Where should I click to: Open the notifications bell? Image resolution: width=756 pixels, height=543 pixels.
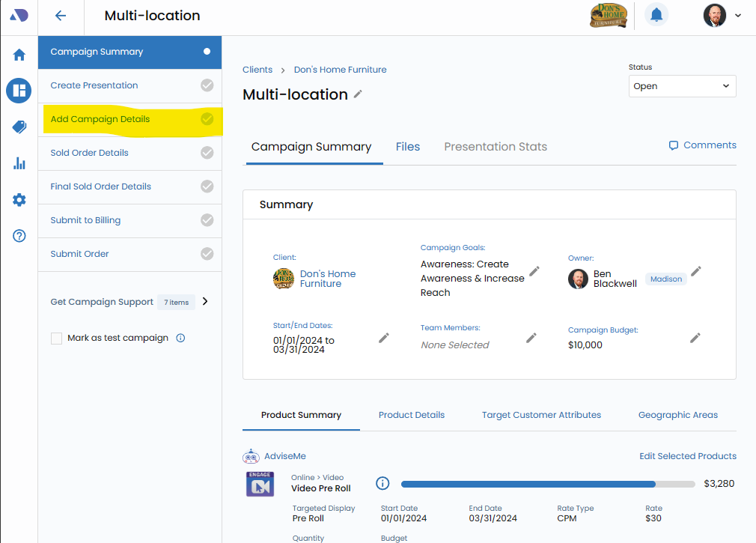(656, 15)
